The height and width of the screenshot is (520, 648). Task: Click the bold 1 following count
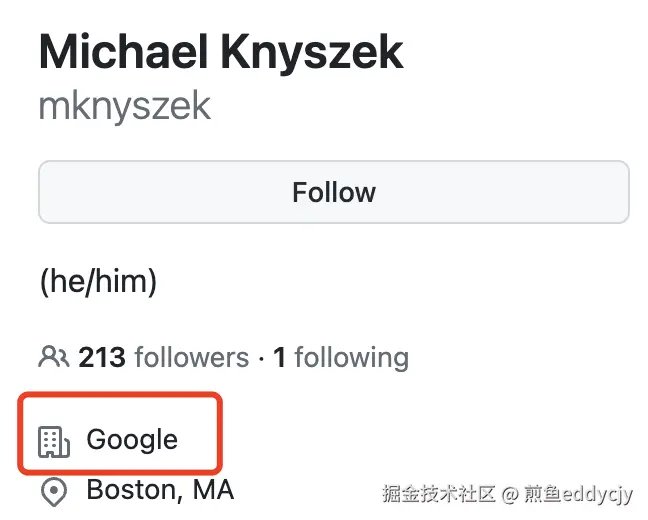click(x=280, y=357)
